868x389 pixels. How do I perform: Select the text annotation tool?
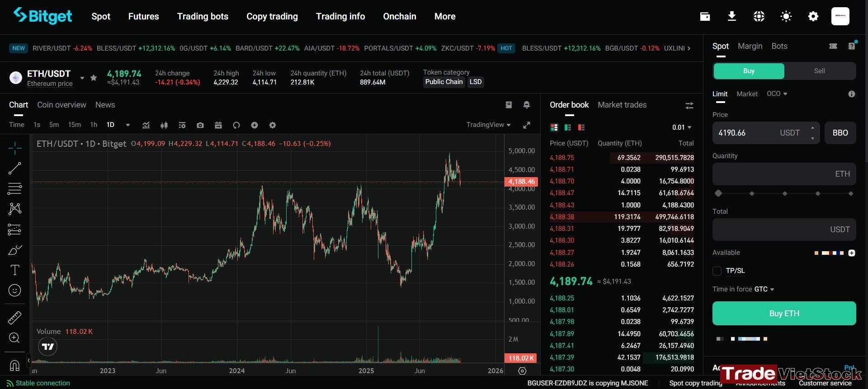[x=14, y=270]
